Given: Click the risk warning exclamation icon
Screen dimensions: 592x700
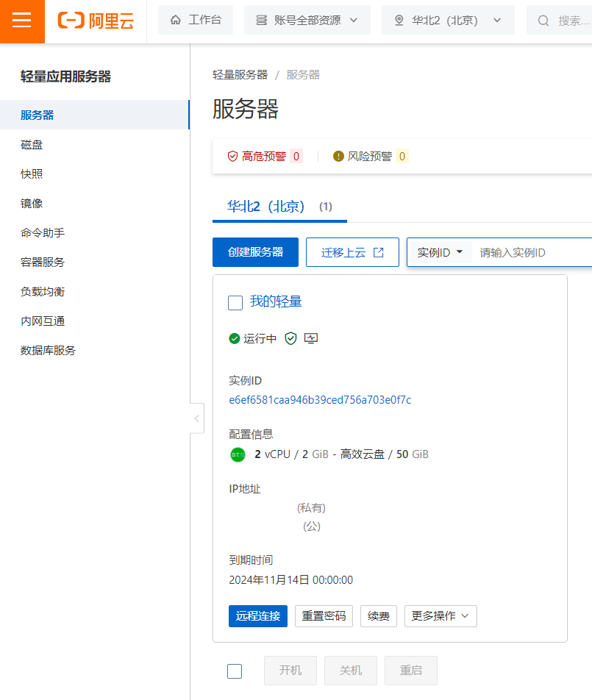Looking at the screenshot, I should coord(338,156).
